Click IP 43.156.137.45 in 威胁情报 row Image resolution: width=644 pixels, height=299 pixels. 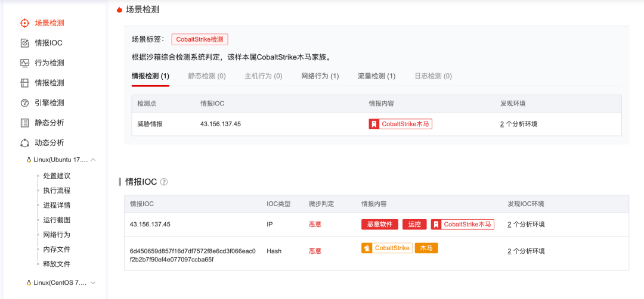click(x=221, y=124)
